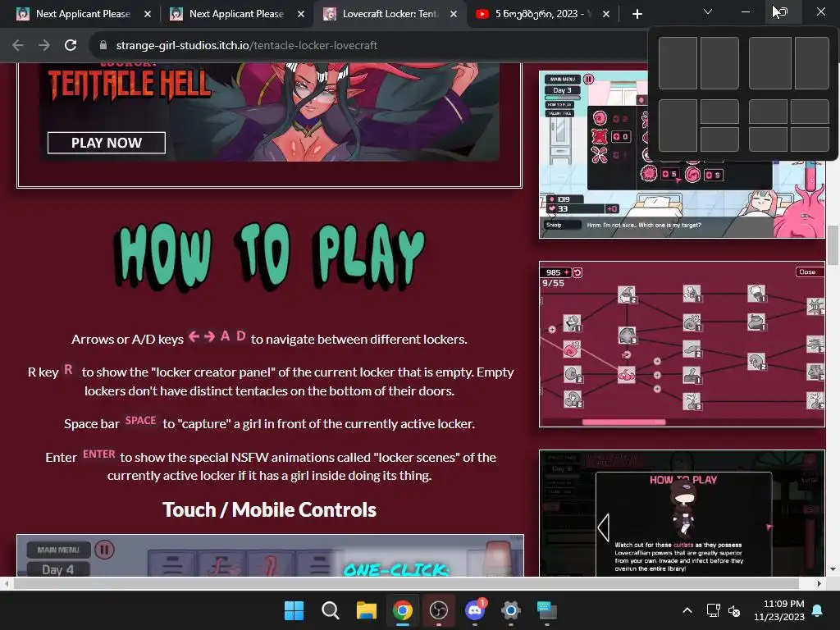
Task: Open Windows taskbar search
Action: click(330, 610)
